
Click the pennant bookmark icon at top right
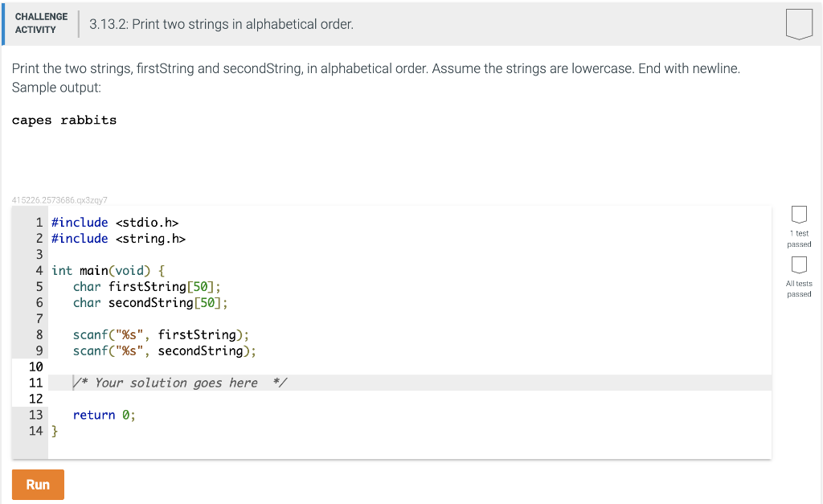tap(799, 24)
